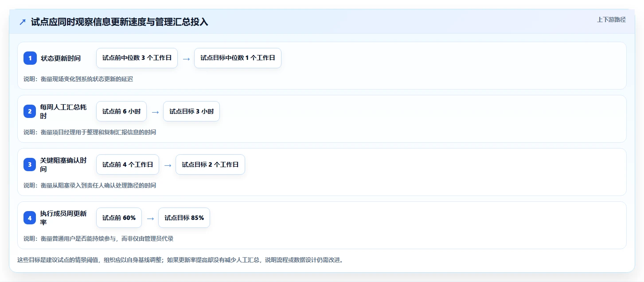The image size is (644, 282).
Task: Select the 试点目标中位数 1 个工作日 chip
Action: click(238, 58)
